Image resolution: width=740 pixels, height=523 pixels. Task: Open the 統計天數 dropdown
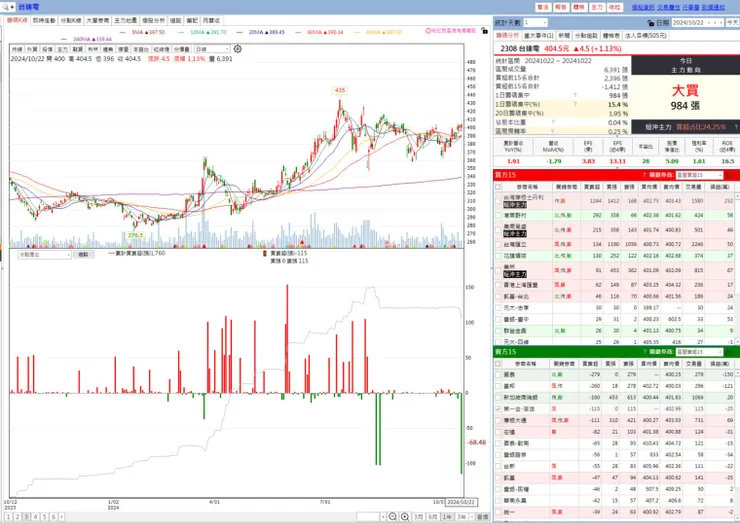coord(535,23)
